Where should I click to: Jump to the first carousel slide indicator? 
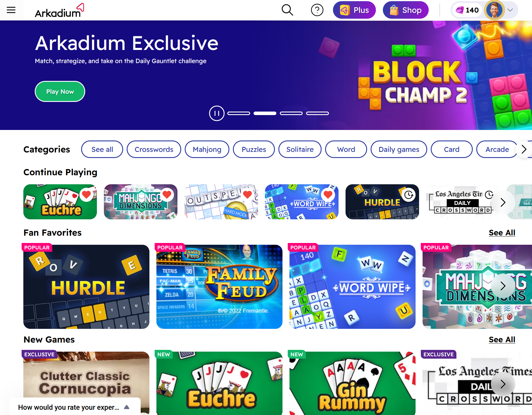pos(239,113)
